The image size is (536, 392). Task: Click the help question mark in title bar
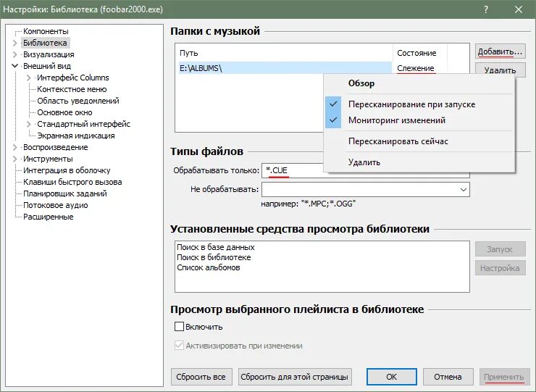(486, 9)
